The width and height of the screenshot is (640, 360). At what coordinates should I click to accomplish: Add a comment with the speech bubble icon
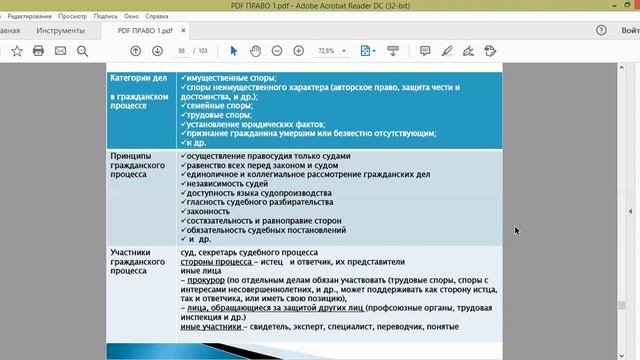click(x=425, y=51)
